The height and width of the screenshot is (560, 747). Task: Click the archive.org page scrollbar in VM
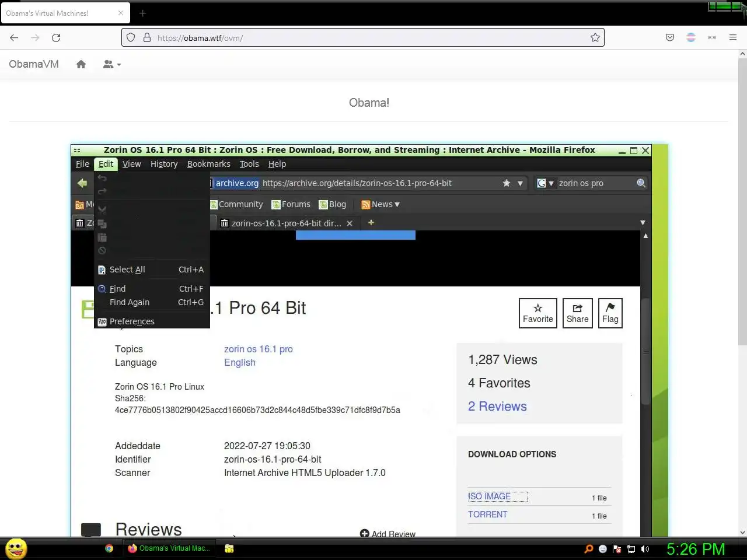(x=645, y=352)
